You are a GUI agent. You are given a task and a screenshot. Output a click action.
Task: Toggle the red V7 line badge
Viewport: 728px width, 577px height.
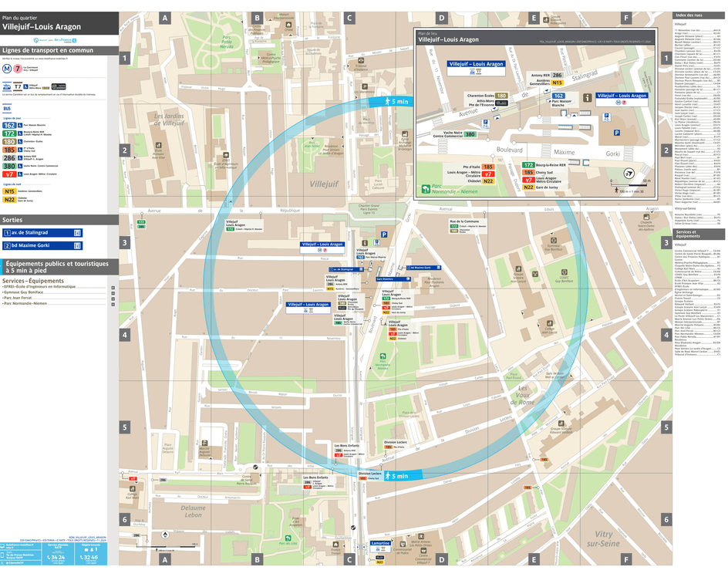[9, 174]
